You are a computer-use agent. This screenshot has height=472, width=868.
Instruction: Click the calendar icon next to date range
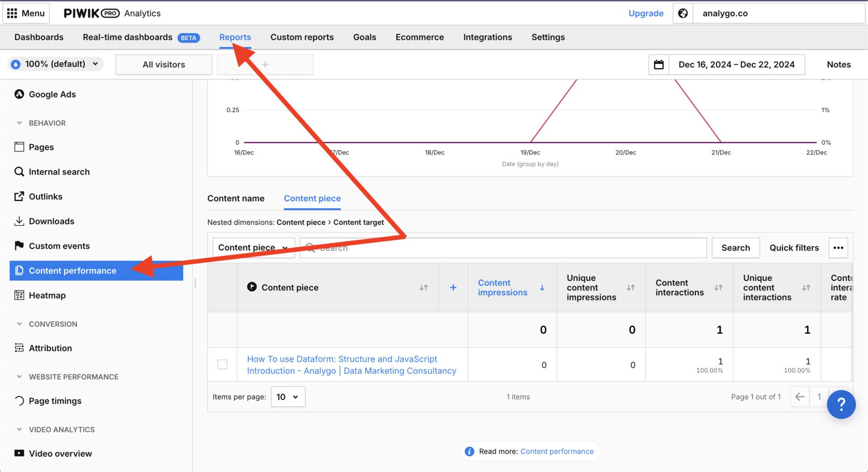(x=659, y=64)
